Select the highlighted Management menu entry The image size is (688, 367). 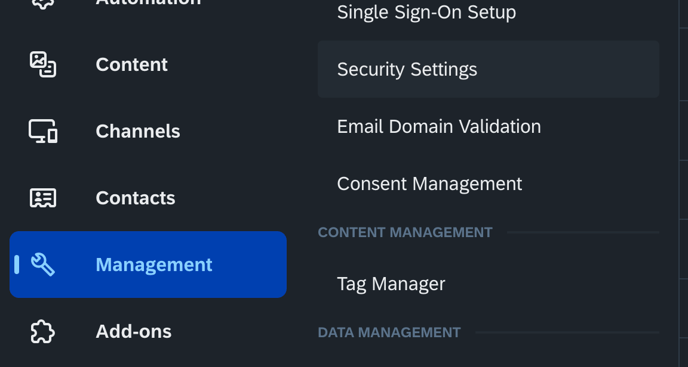(148, 265)
